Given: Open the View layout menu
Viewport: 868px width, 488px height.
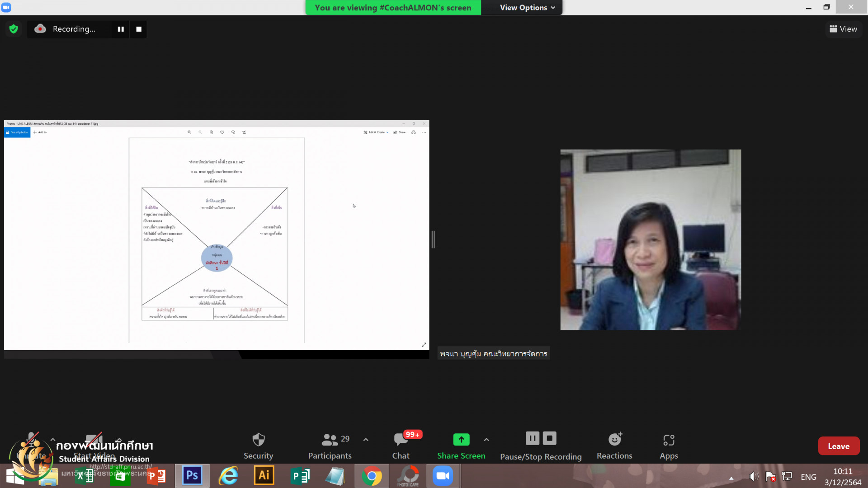Looking at the screenshot, I should pos(844,29).
